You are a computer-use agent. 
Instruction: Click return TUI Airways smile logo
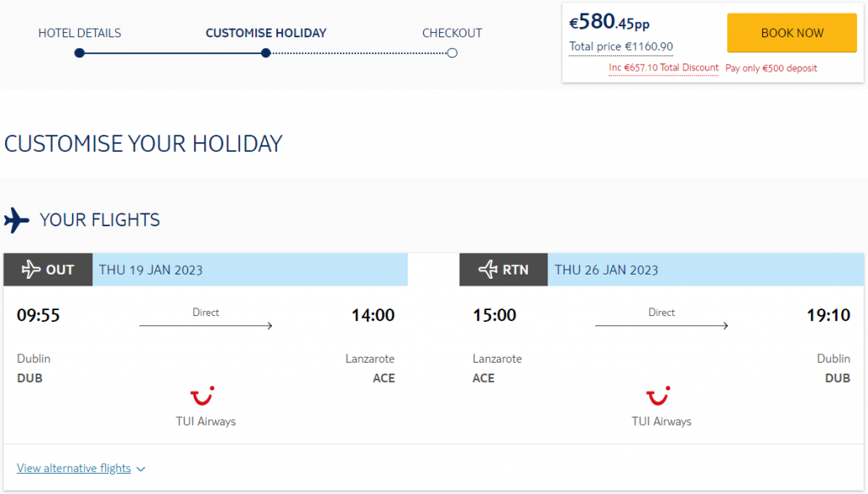(x=658, y=396)
